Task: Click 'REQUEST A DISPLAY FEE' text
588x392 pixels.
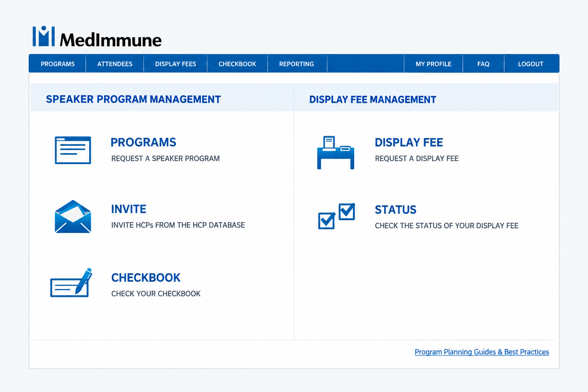Action: [417, 158]
